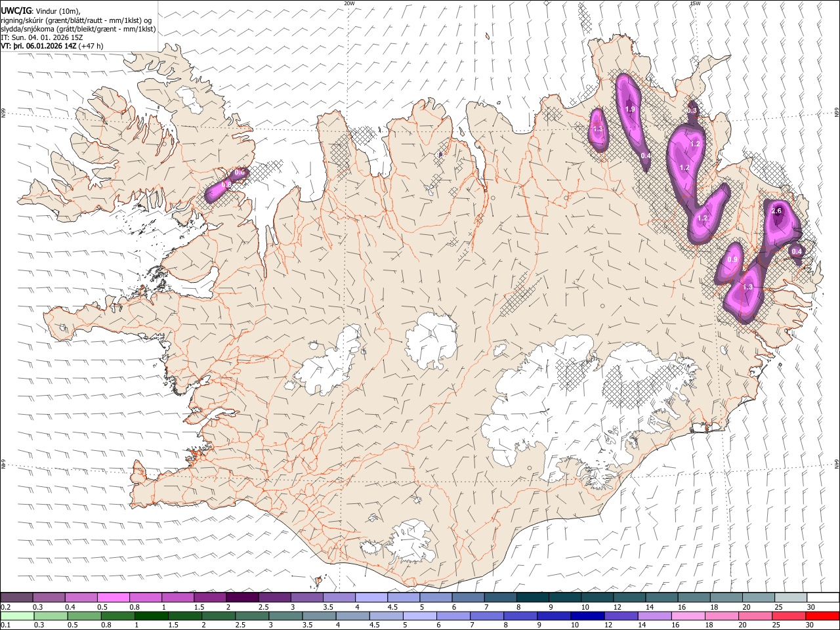Select lower legend swatch between 2.5 and 3

[252, 616]
